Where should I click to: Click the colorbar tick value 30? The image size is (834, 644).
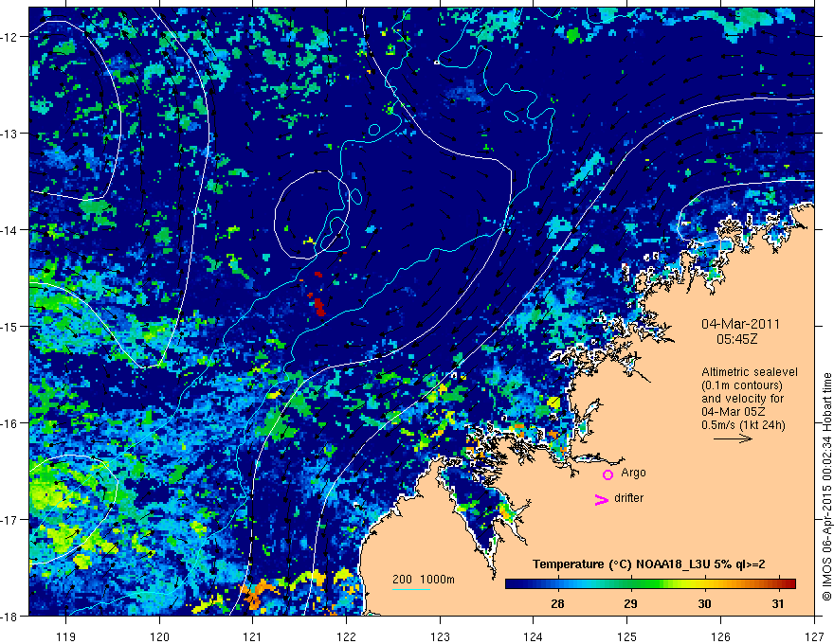(x=705, y=604)
